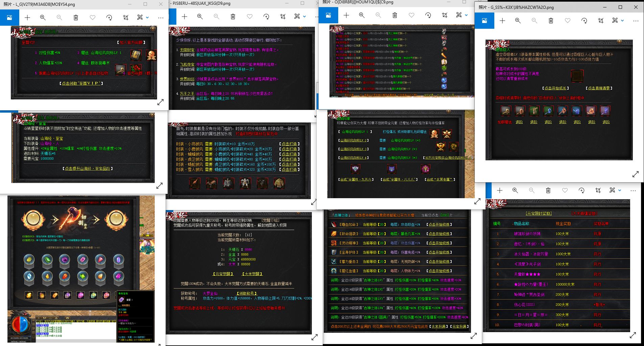Click the L_G)V2T9.png window title text
Image resolution: width=644 pixels, height=346 pixels.
pyautogui.click(x=39, y=4)
